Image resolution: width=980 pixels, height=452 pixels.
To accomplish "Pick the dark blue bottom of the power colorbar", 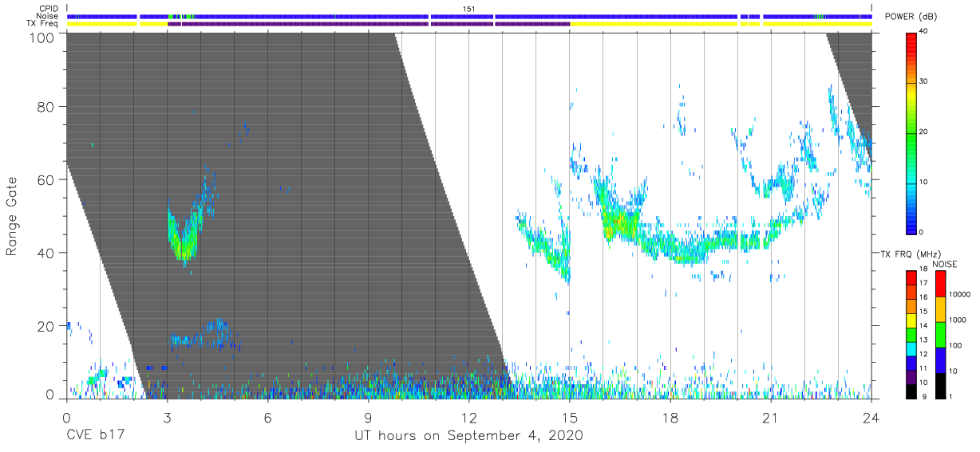I will (911, 226).
